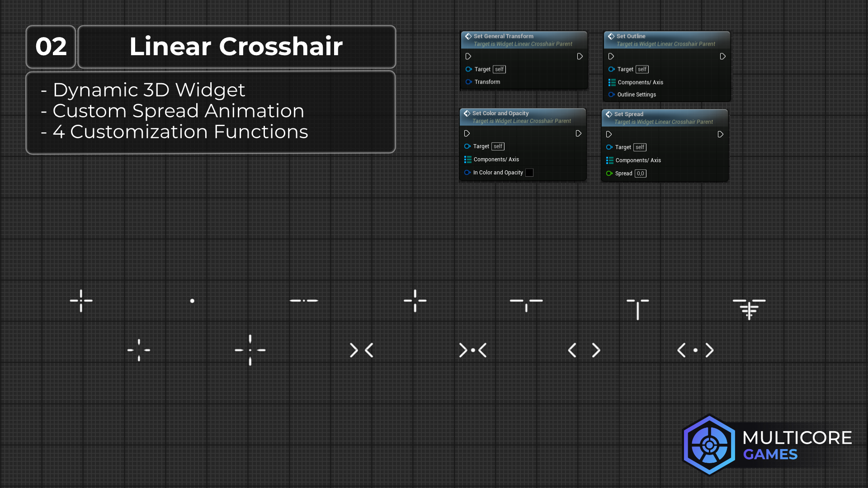
Task: Click Target self box on Set Outline
Action: pos(642,69)
